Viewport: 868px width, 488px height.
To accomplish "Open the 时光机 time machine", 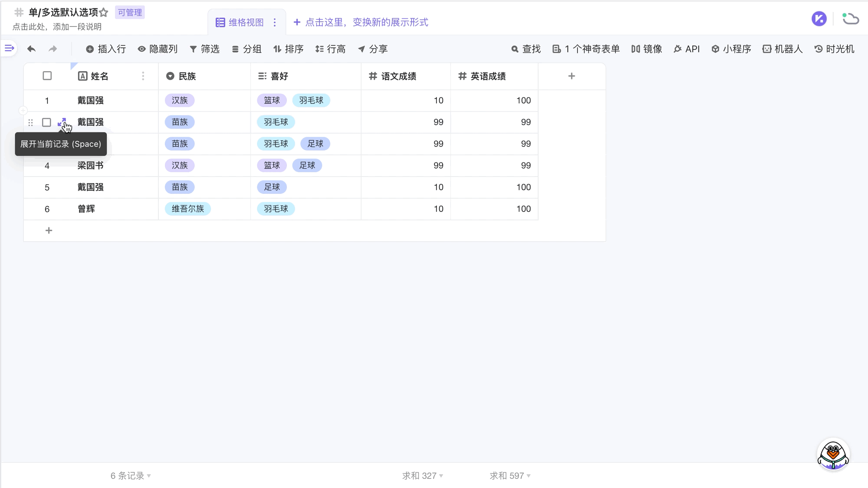I will coord(834,49).
